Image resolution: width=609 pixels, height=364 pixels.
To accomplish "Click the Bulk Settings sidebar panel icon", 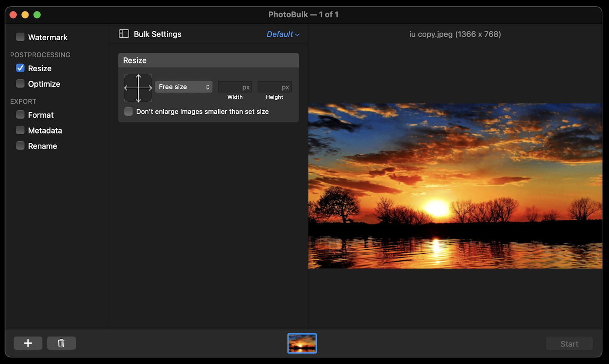I will click(x=124, y=34).
